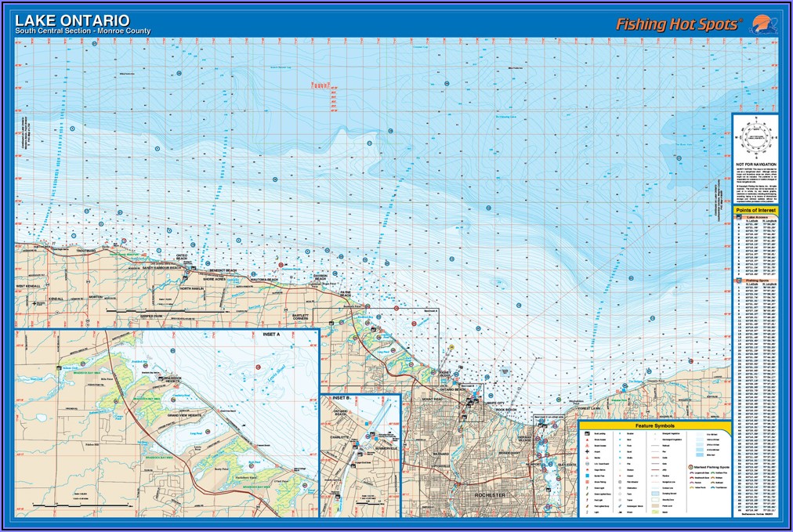Click the Points of Interest header
The image size is (793, 532).
click(756, 211)
